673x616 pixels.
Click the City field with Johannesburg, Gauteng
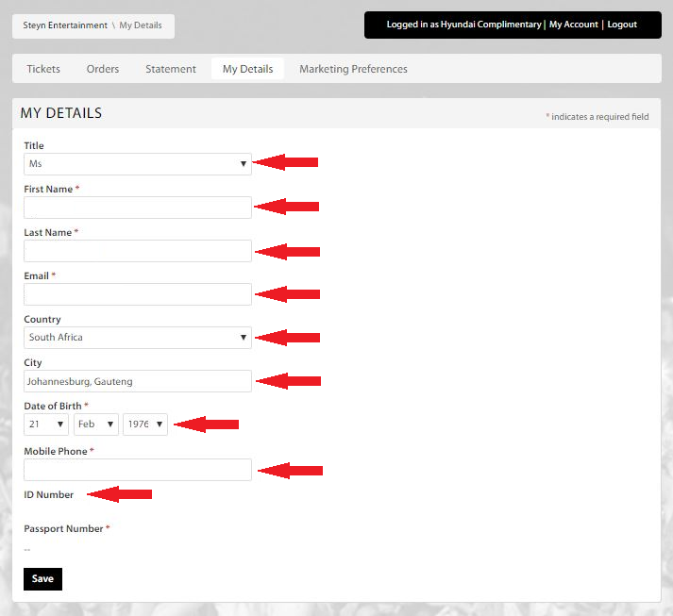[x=138, y=381]
